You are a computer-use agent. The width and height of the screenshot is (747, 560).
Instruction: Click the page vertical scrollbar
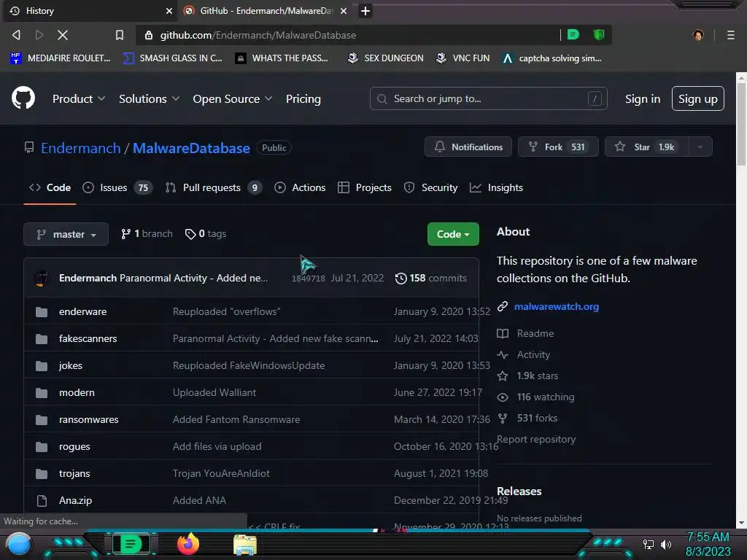pos(741,124)
